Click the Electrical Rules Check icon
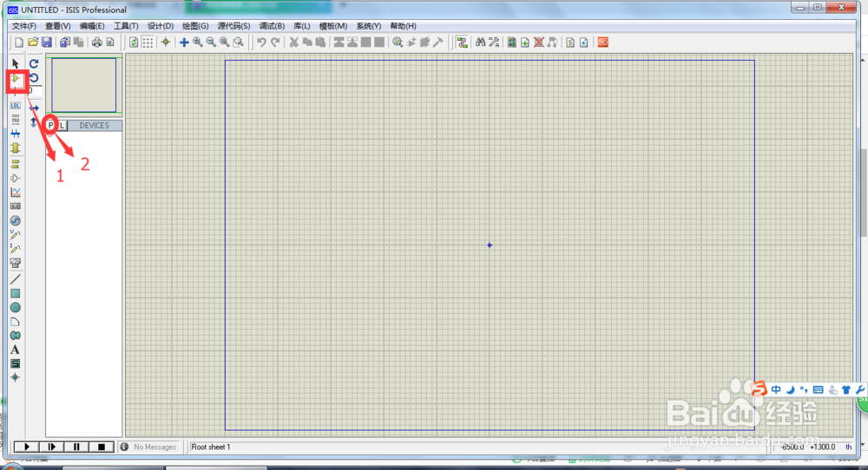This screenshot has width=868, height=470. [584, 42]
